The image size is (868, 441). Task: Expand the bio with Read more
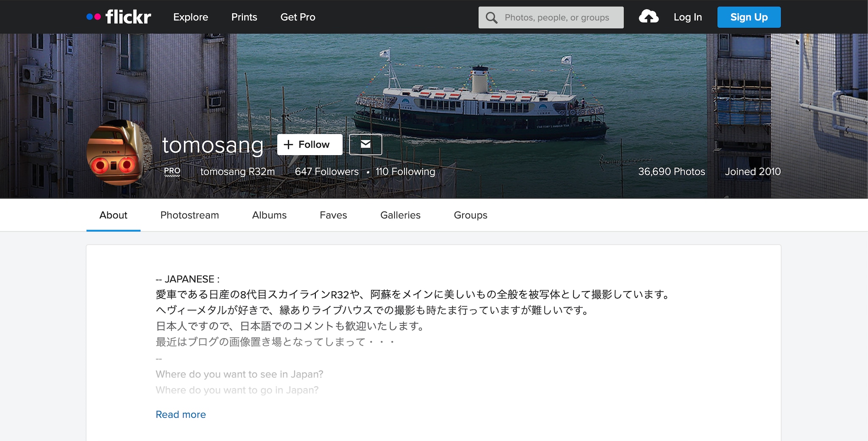(181, 414)
